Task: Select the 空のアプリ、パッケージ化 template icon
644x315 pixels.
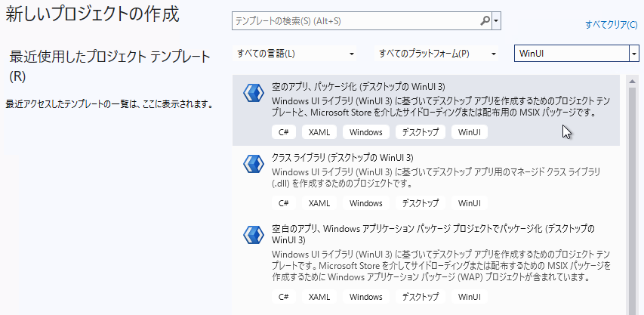Action: [254, 93]
